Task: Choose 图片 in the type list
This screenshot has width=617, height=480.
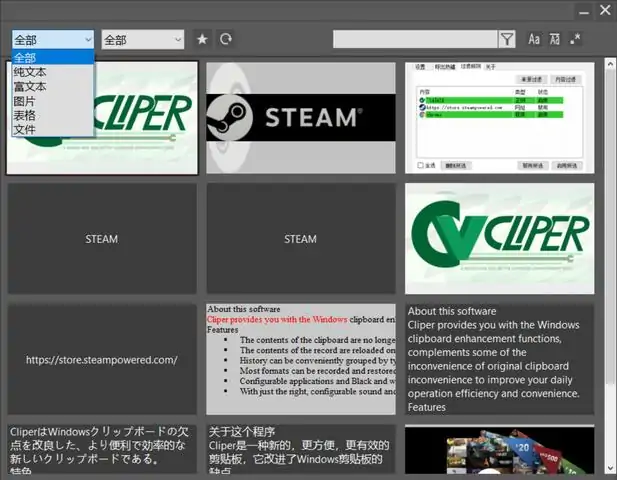Action: click(25, 101)
